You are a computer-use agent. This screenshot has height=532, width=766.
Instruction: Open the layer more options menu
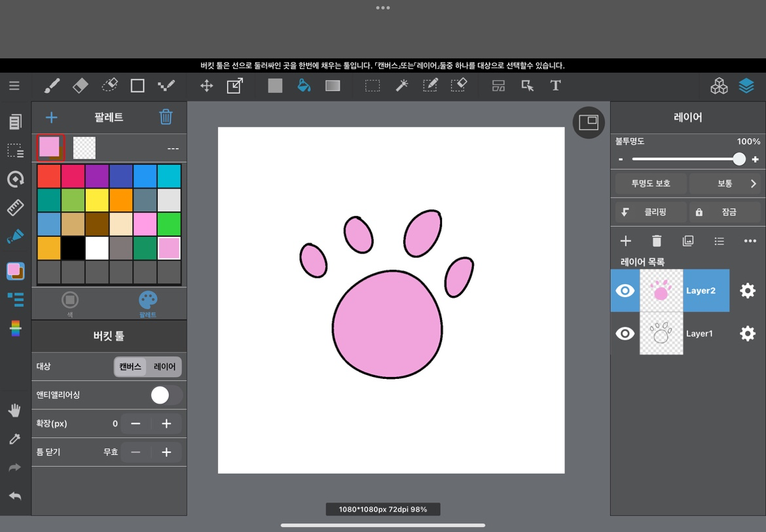pyautogui.click(x=750, y=241)
